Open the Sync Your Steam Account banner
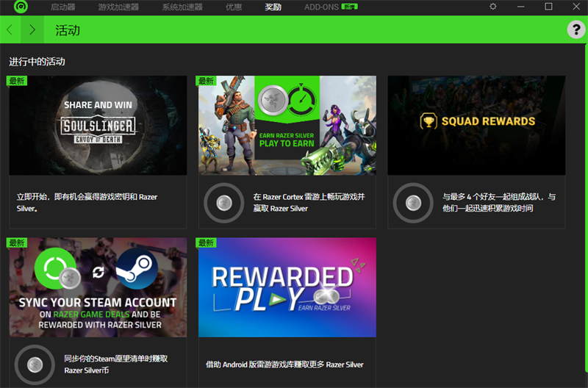 98,287
